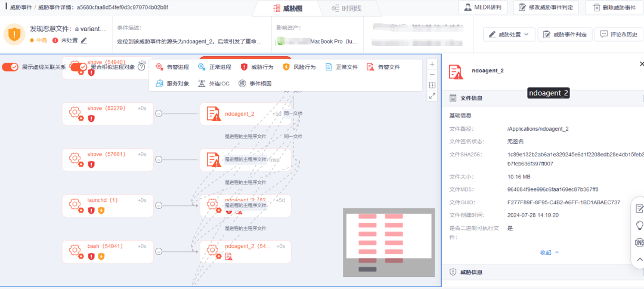Click the minimap overview thumbnail

388,242
